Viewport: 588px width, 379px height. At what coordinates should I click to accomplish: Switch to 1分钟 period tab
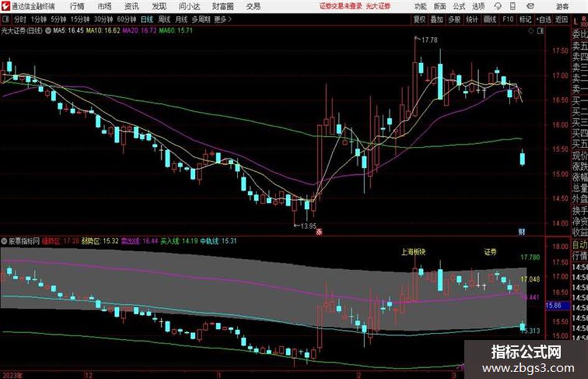click(x=38, y=19)
